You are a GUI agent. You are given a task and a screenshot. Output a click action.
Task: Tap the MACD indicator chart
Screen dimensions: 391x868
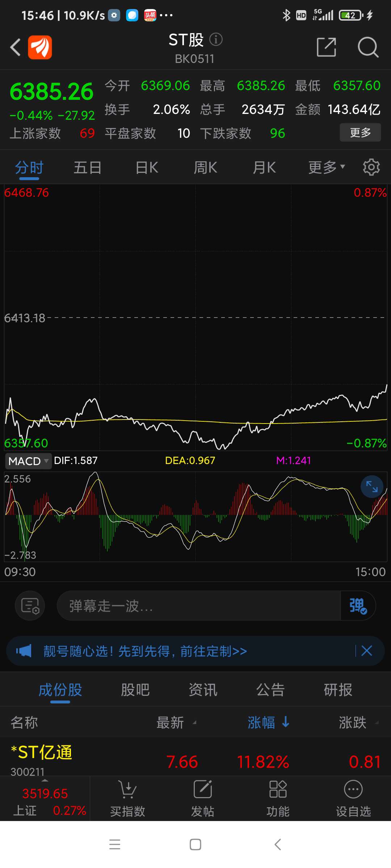[x=195, y=516]
